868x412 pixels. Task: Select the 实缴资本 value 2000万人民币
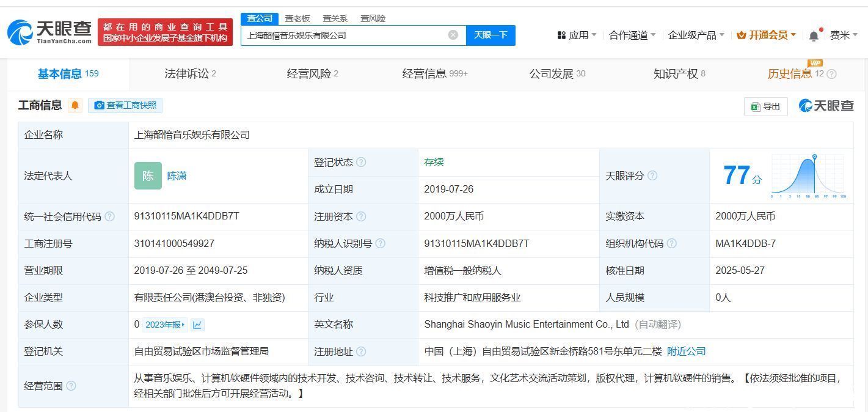coord(745,216)
